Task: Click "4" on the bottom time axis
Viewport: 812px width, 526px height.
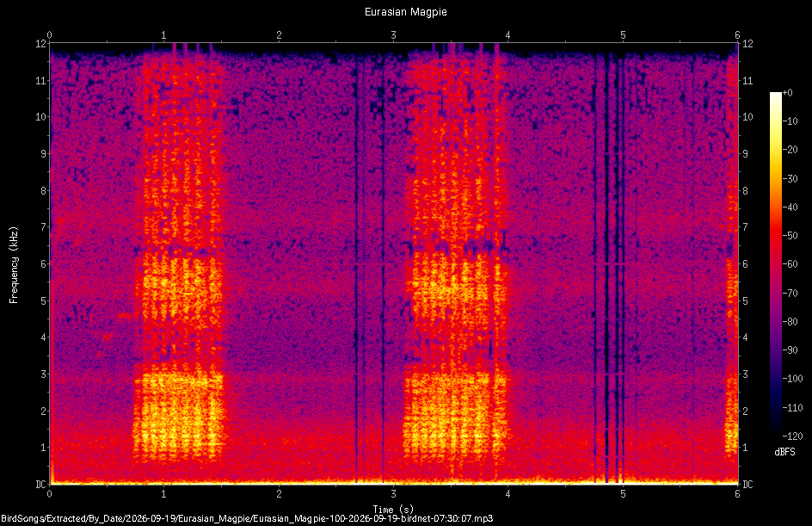Action: (508, 494)
